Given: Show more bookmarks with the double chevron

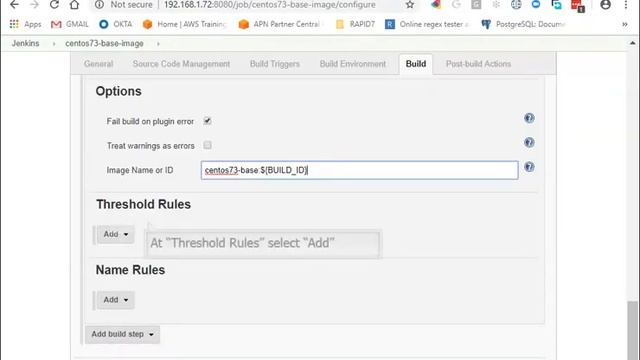Looking at the screenshot, I should 624,24.
